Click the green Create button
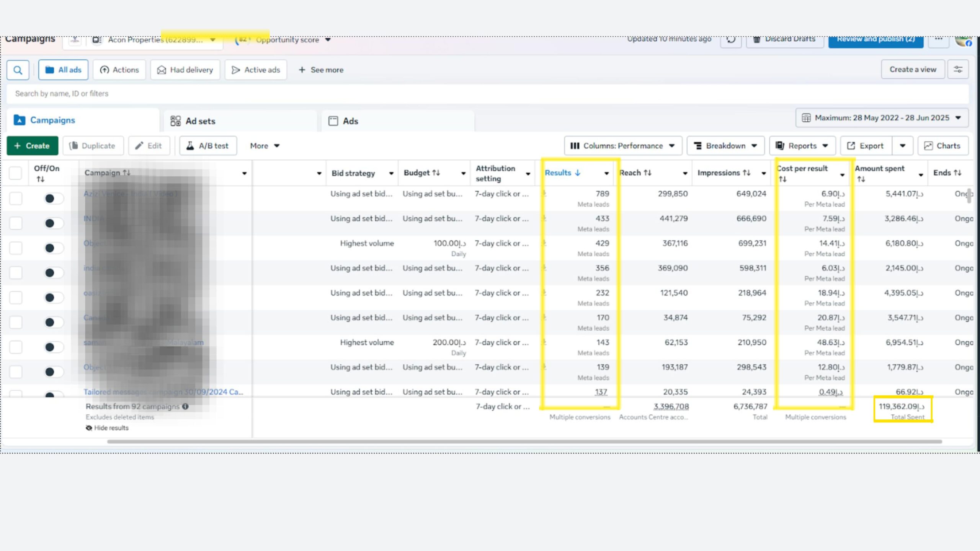 pyautogui.click(x=32, y=146)
